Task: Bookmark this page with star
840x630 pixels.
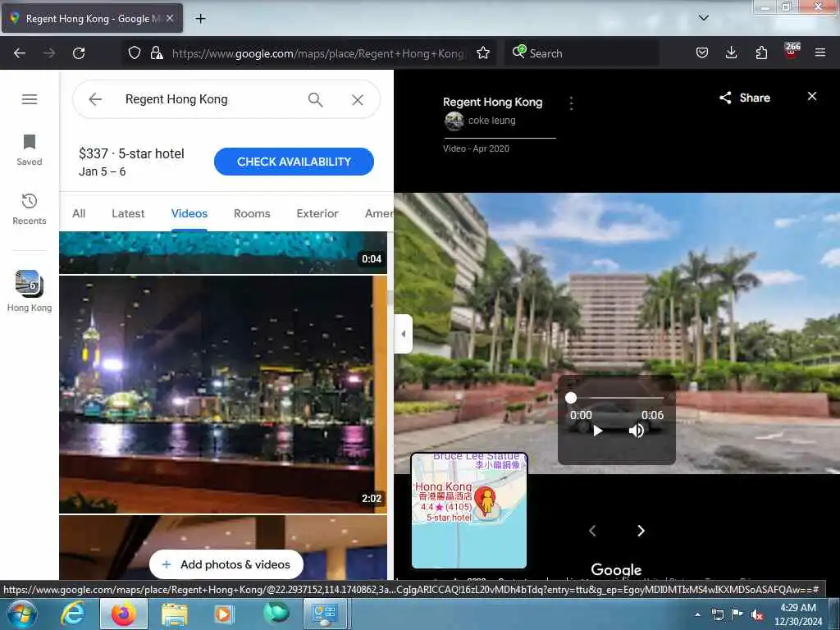Action: coord(483,52)
